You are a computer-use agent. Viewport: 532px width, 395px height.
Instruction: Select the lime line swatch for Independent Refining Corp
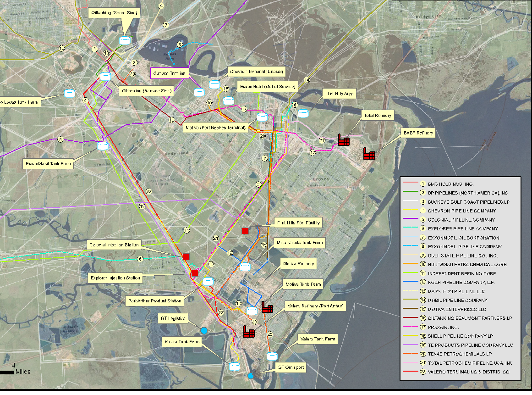[x=410, y=273]
